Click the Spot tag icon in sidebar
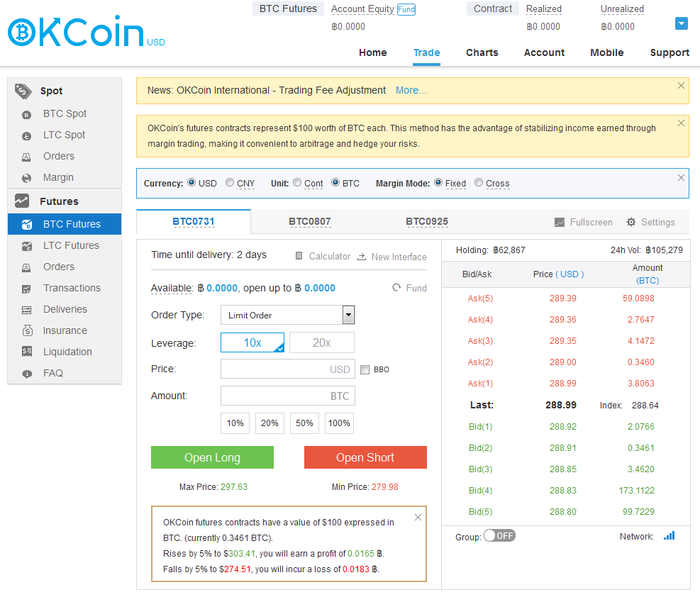700x597 pixels. point(23,91)
